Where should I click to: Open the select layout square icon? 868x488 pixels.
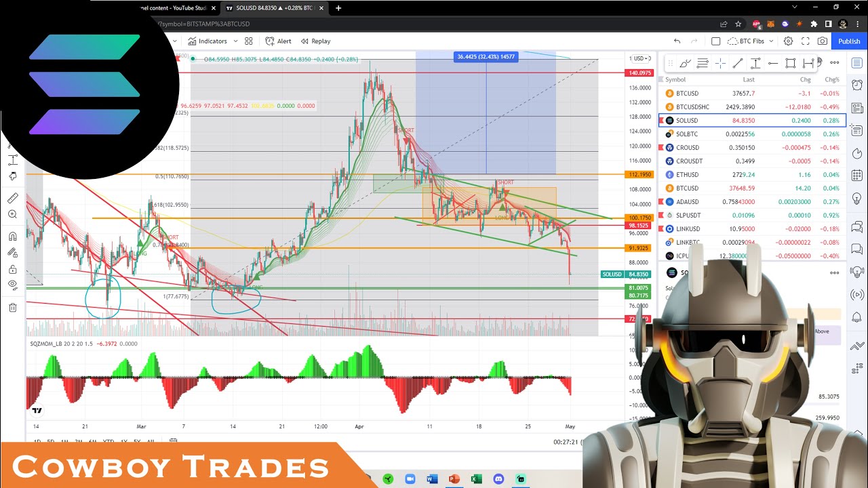tap(715, 41)
